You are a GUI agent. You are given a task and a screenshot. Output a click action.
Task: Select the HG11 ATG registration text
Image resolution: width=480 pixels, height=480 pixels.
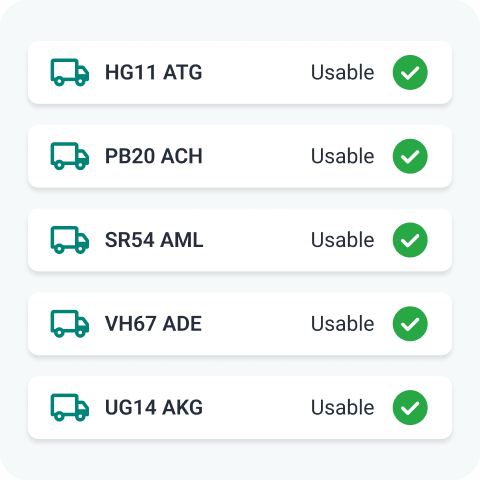[154, 72]
